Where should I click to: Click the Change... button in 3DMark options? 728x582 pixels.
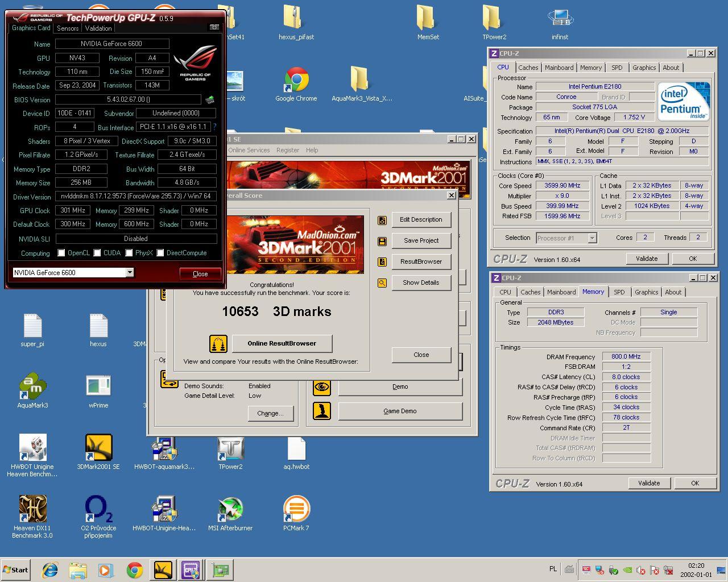coord(270,413)
